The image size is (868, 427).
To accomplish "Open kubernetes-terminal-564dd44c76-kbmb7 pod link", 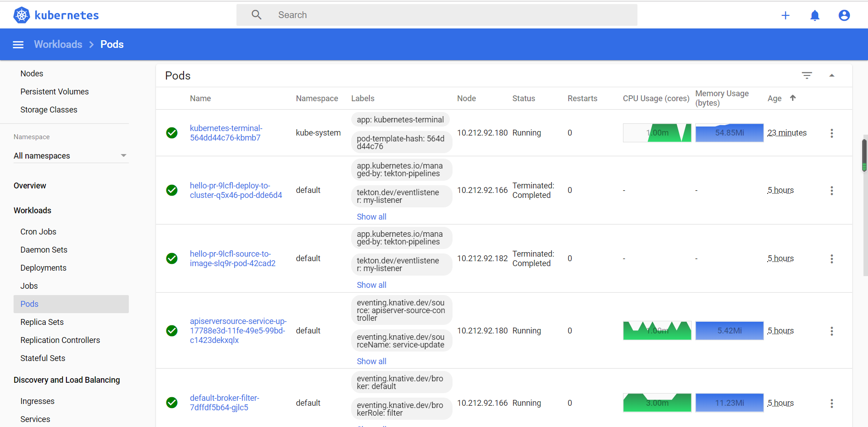I will (x=226, y=133).
